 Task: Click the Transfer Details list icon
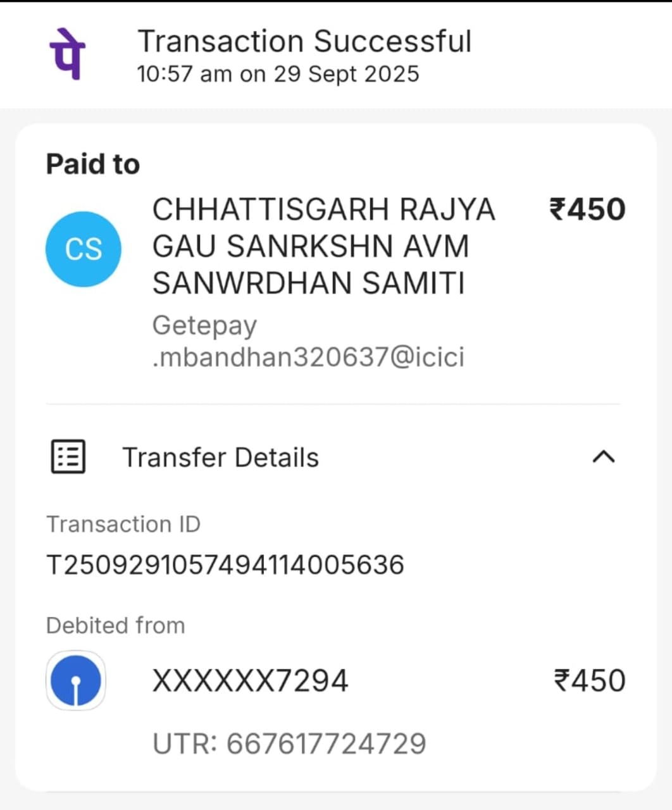coord(67,457)
